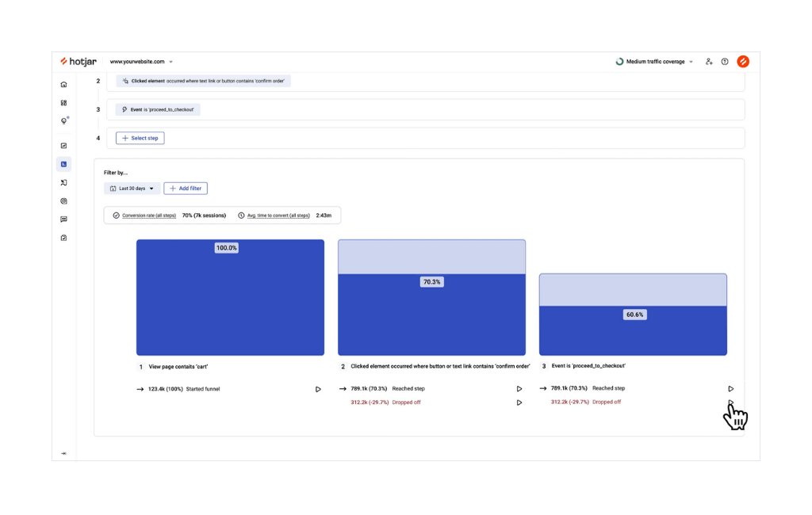Click step 2's 789.1k (70.3%) Reached step text

387,389
